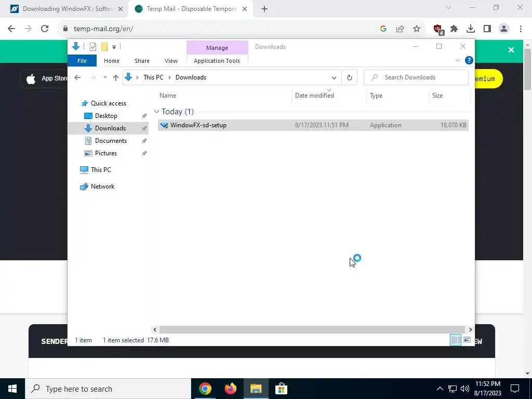Screen dimensions: 532x399
Task: Sort by Name column header
Action: (x=224, y=96)
